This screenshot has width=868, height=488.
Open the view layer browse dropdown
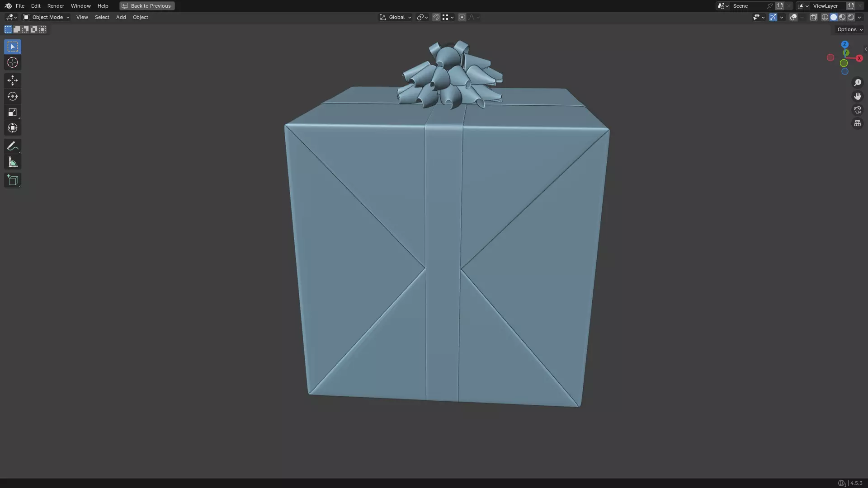[803, 6]
